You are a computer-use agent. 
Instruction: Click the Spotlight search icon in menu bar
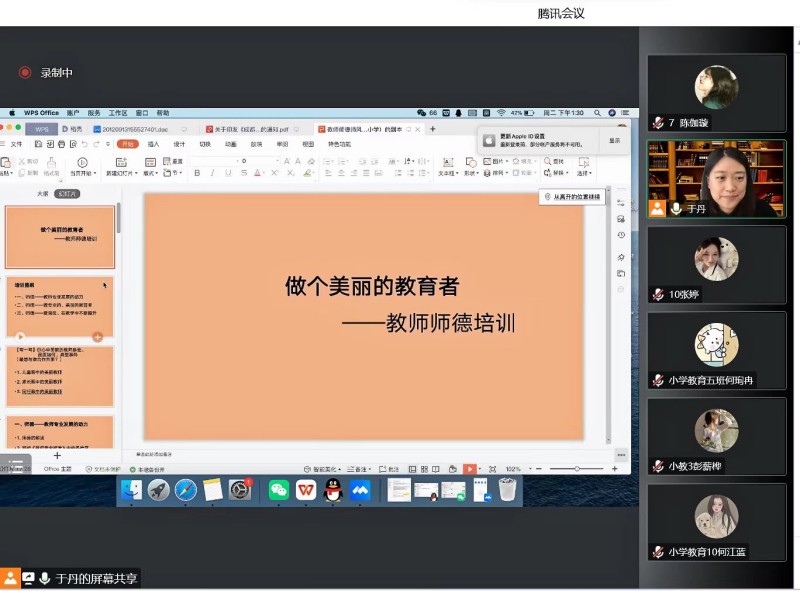click(x=596, y=113)
